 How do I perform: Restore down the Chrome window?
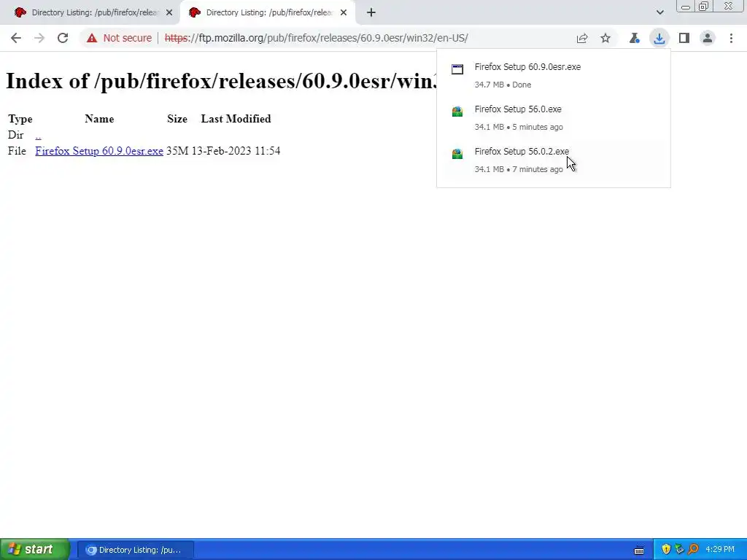click(703, 6)
